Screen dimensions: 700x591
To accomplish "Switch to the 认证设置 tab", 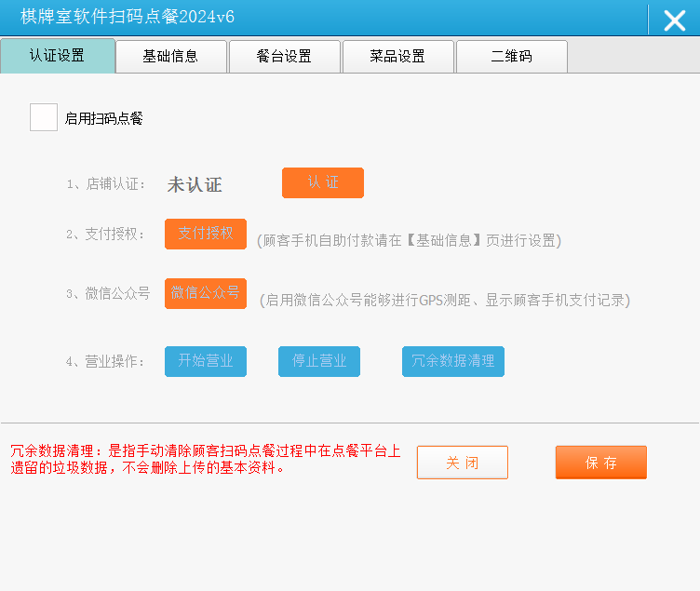I will click(58, 56).
